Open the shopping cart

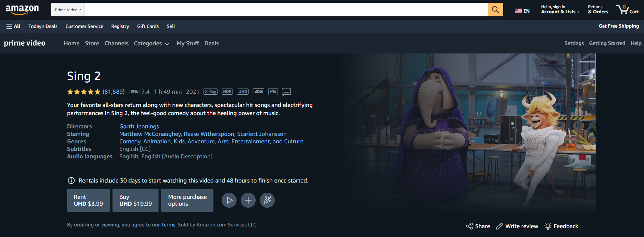tap(627, 10)
